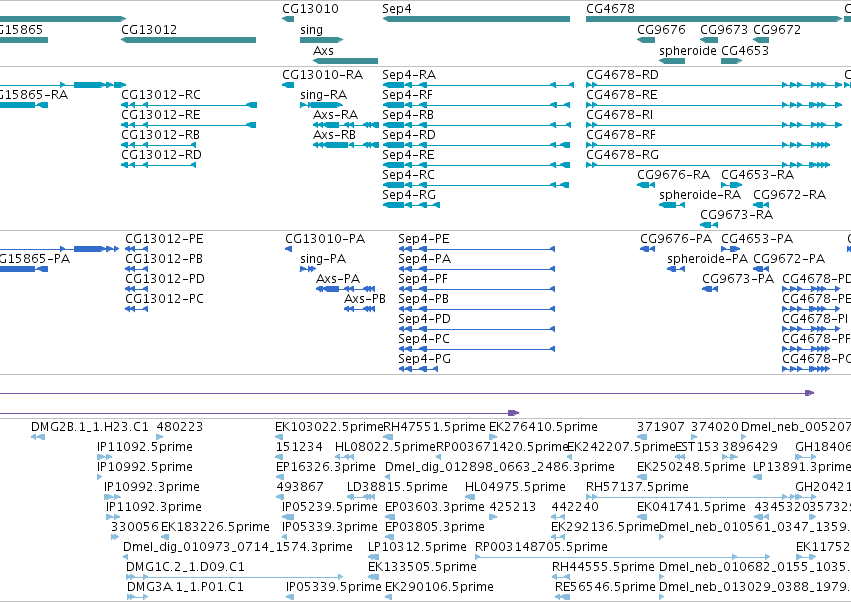Click transcript Sep4-RA
Image resolution: width=851 pixels, height=602 pixels.
[478, 85]
